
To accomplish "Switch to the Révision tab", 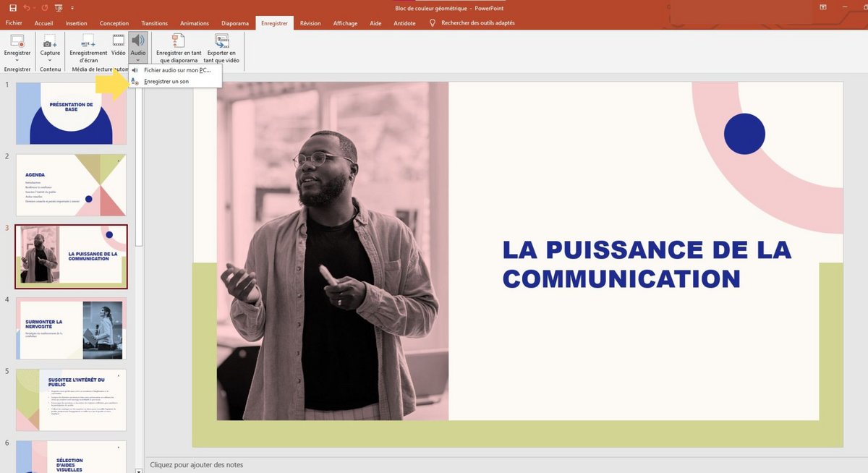I will point(310,23).
